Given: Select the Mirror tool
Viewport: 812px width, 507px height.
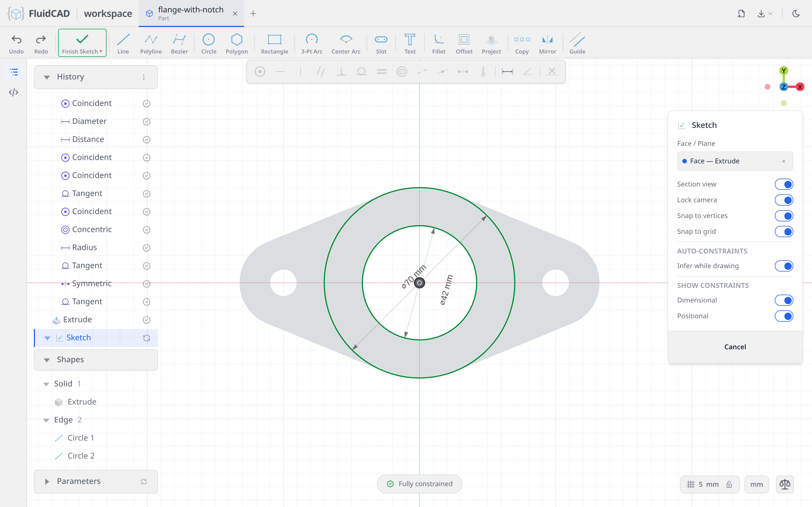Looking at the screenshot, I should click(547, 44).
